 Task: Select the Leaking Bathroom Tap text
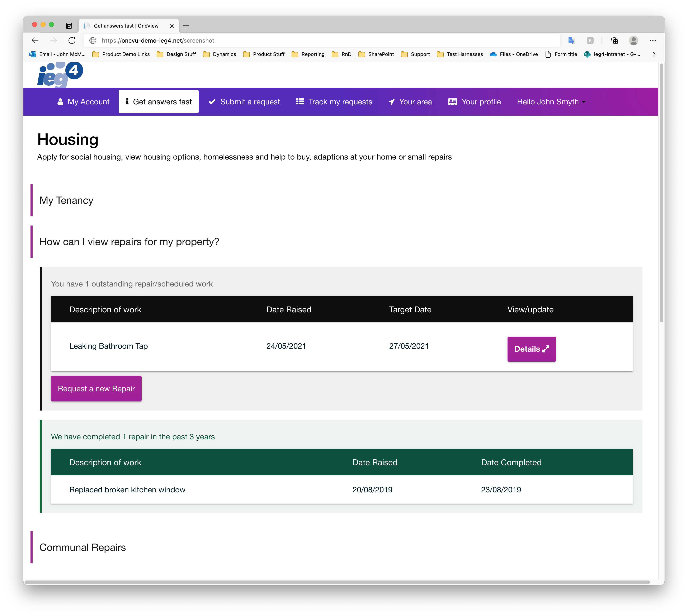(x=108, y=346)
